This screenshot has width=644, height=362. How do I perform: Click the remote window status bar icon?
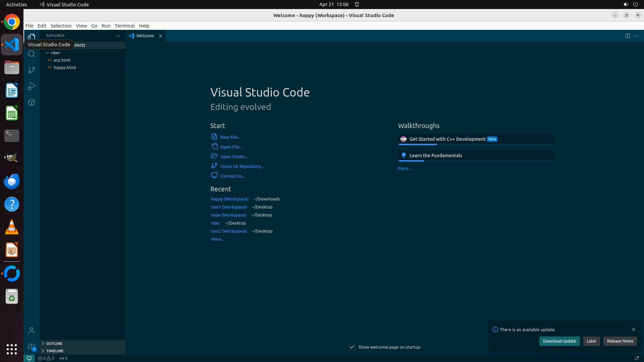coord(29,358)
